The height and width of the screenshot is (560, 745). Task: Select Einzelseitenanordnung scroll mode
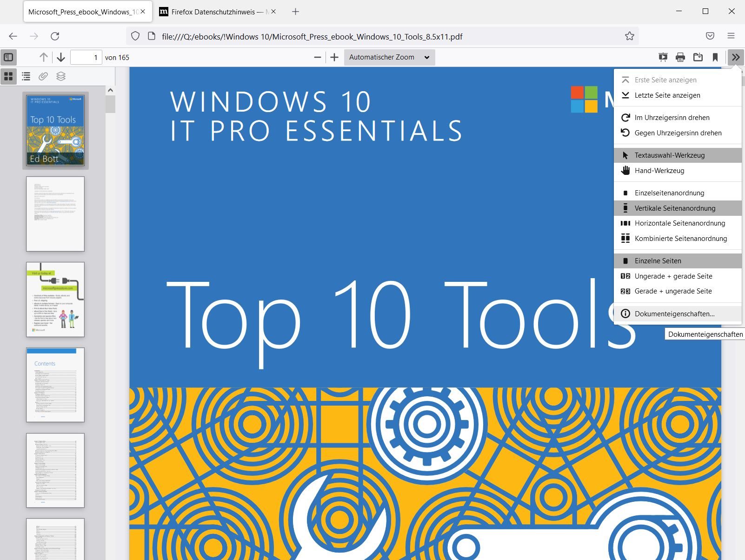tap(678, 193)
